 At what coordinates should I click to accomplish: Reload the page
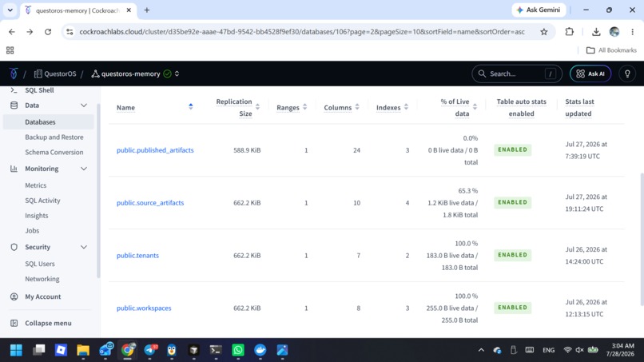48,32
